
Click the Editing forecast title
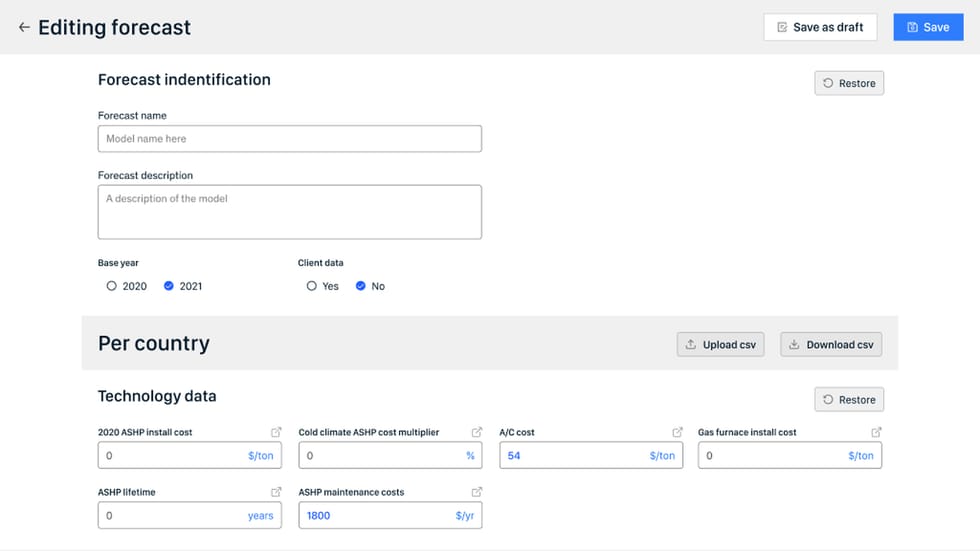(114, 27)
